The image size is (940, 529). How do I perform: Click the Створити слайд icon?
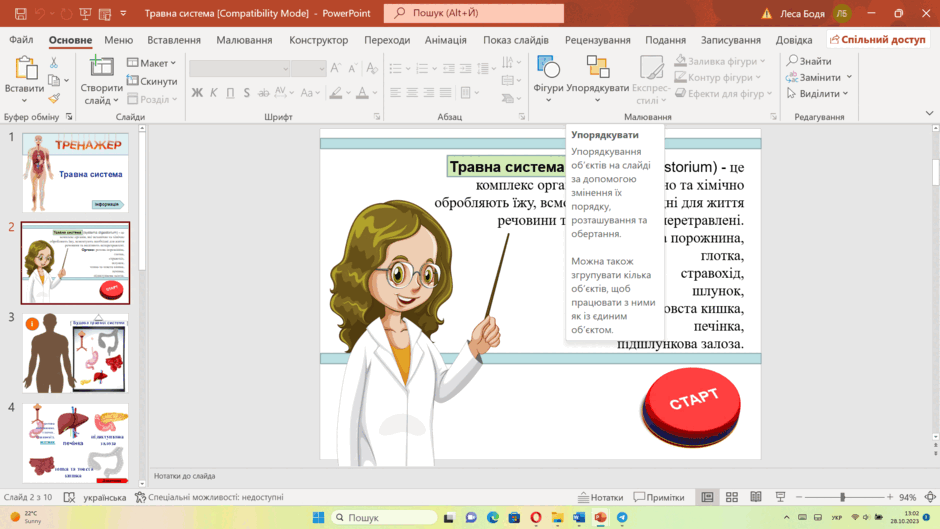coord(101,67)
